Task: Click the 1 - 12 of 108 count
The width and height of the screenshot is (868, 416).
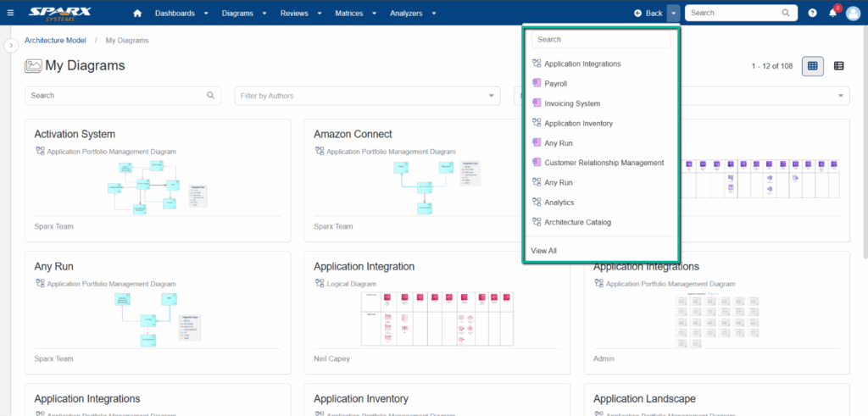Action: pyautogui.click(x=771, y=66)
